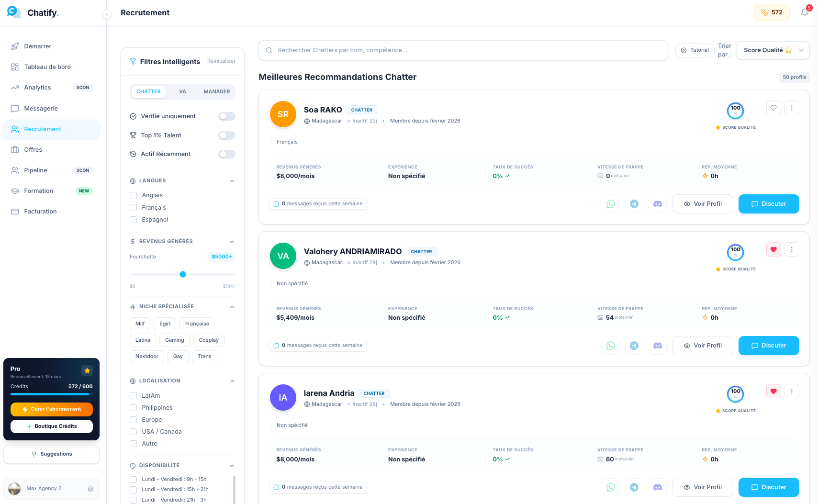Viewport: 818px width, 504px height.
Task: Click the notifications bell icon
Action: [x=805, y=12]
